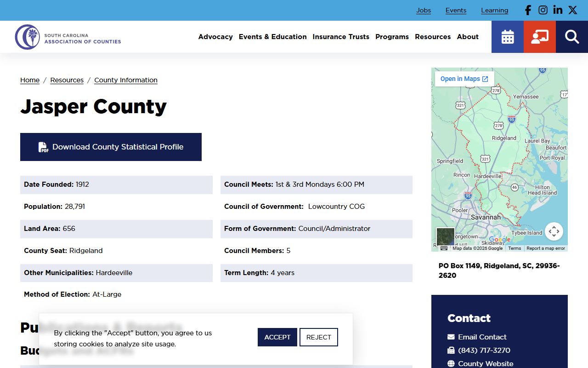Click the Population: 28,791 row
The height and width of the screenshot is (368, 588).
pos(116,207)
